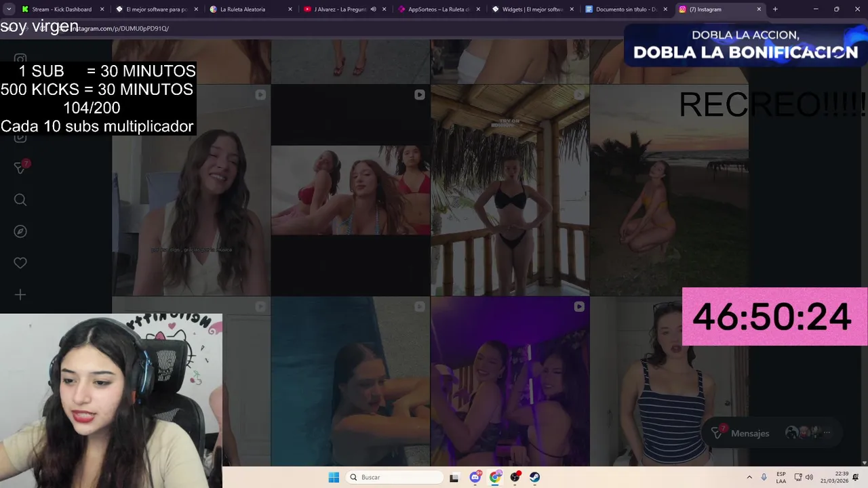The height and width of the screenshot is (488, 868).
Task: Open the Explore compass icon in sidebar
Action: pos(20,231)
